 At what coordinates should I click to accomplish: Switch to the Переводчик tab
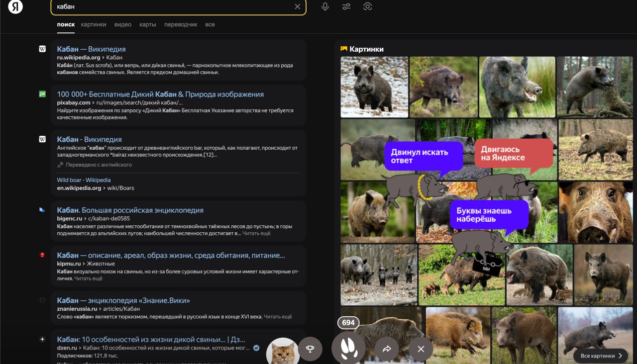point(181,24)
